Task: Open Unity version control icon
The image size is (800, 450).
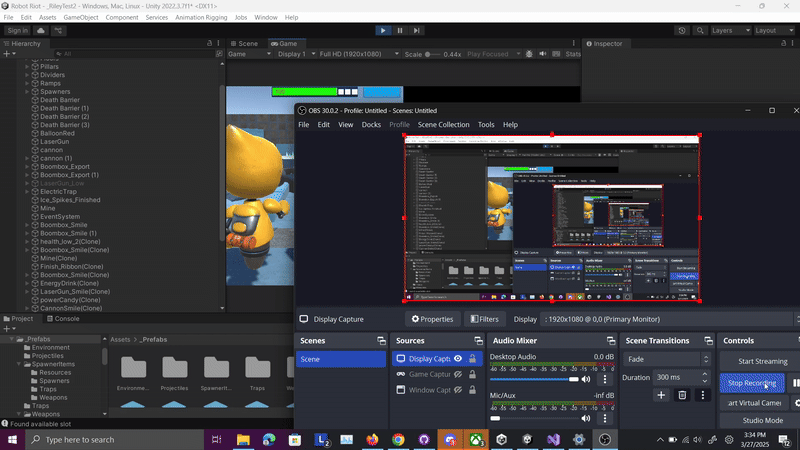Action: pos(58,31)
